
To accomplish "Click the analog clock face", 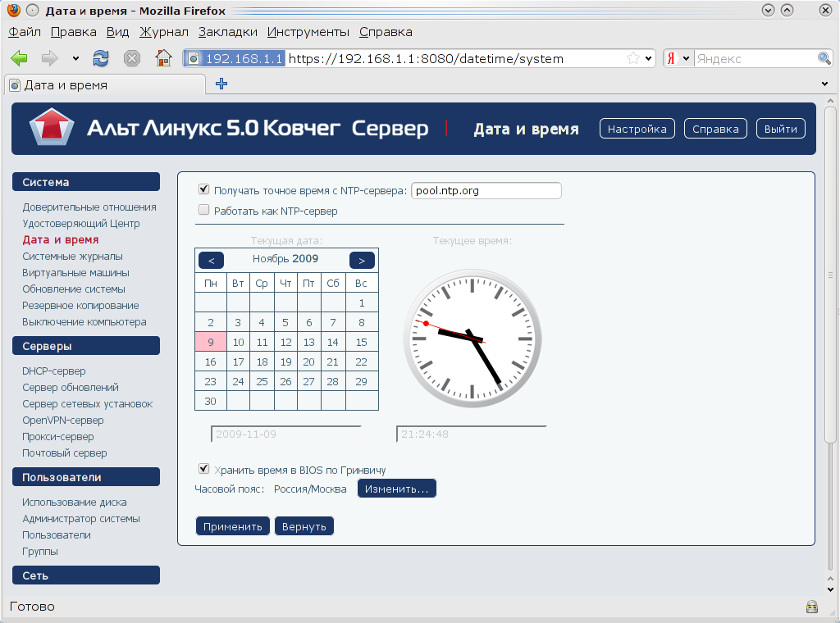I will pos(472,339).
